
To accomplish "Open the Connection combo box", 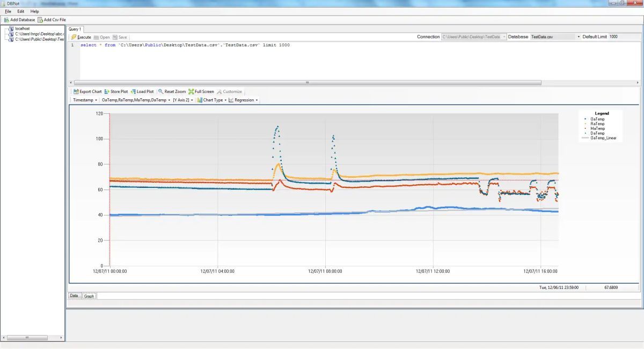I will tap(474, 37).
